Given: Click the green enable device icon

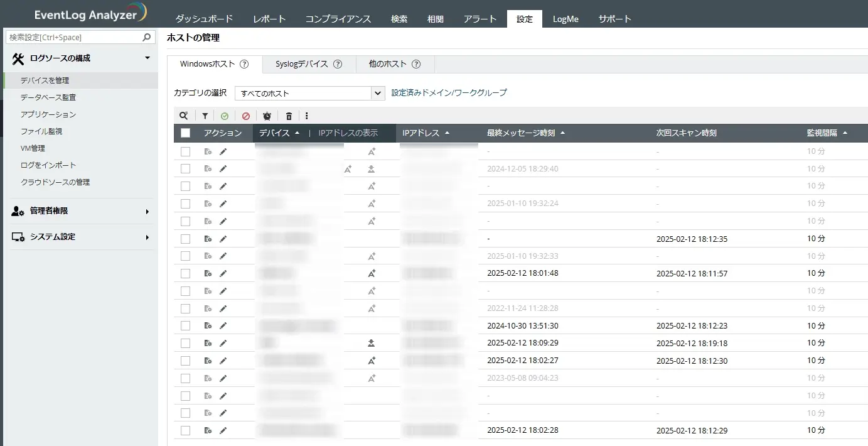Looking at the screenshot, I should [225, 116].
